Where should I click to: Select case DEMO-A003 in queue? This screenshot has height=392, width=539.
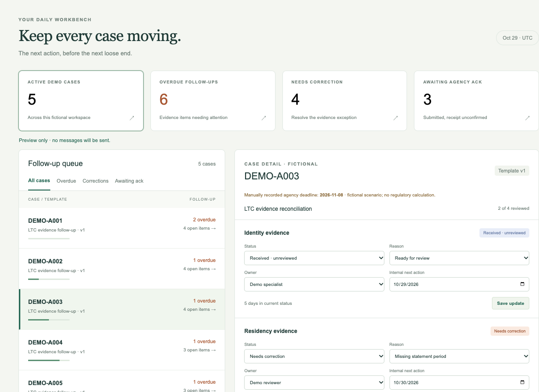click(122, 309)
